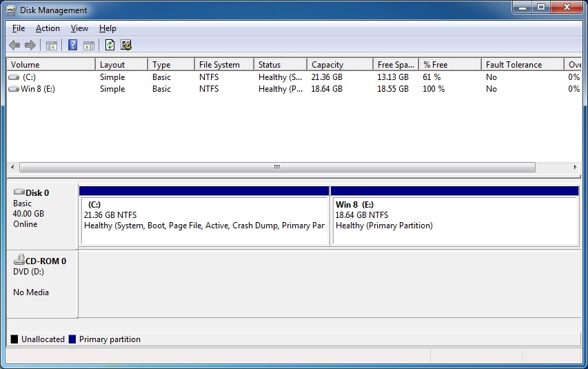This screenshot has width=588, height=369.
Task: Sort by the Status column header
Action: point(281,65)
